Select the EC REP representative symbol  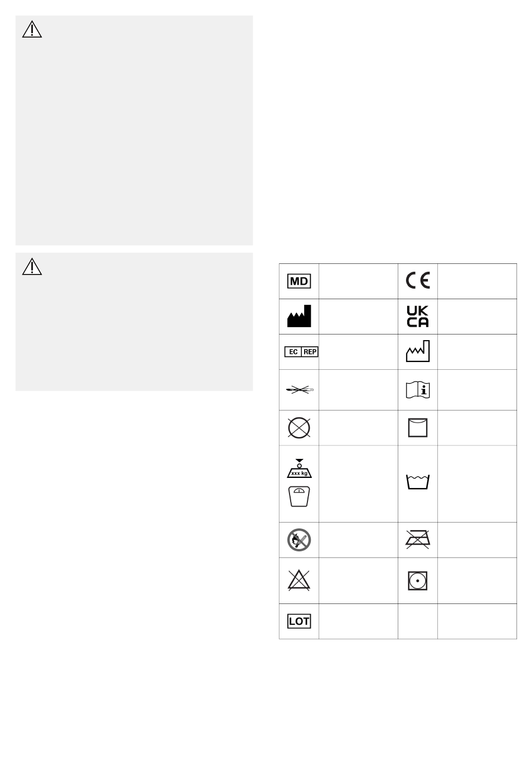click(x=301, y=352)
